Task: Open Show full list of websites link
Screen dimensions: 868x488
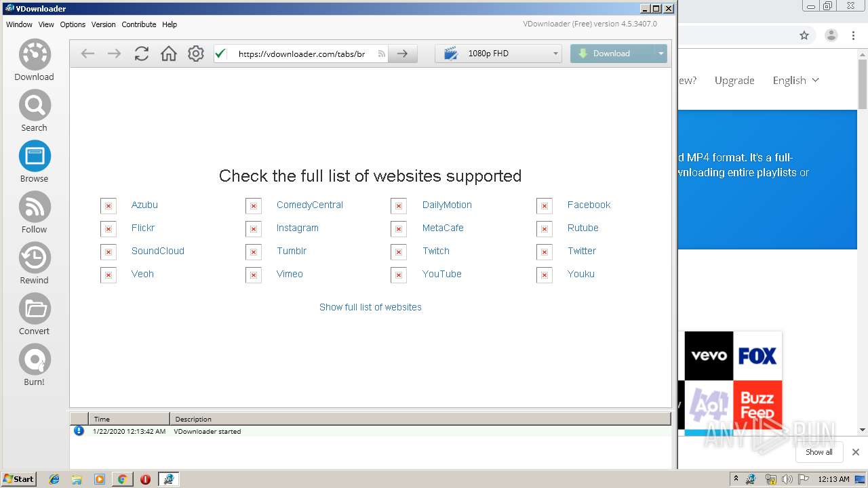Action: [370, 307]
